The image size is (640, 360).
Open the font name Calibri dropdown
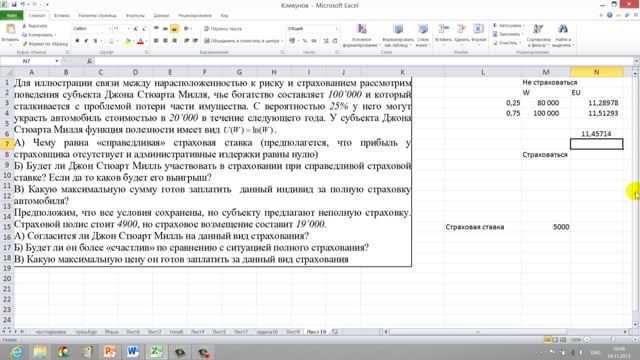pos(109,29)
